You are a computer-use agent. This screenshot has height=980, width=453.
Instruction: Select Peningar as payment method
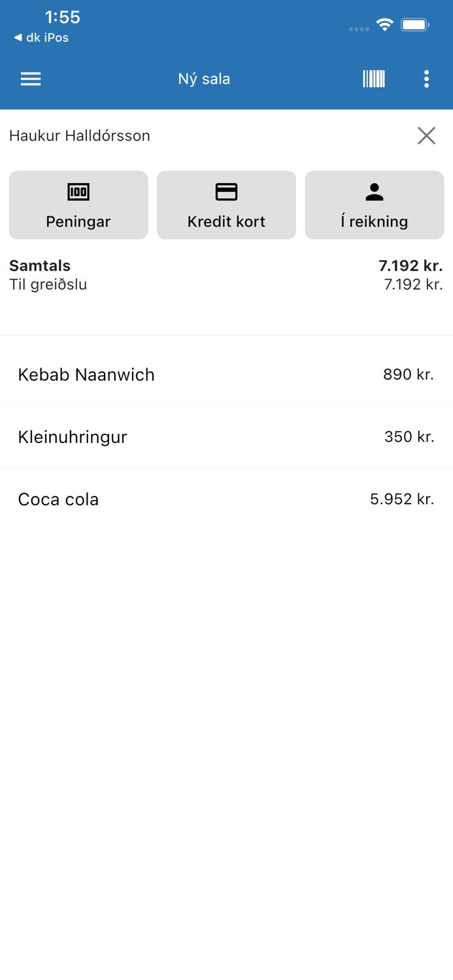[x=78, y=204]
